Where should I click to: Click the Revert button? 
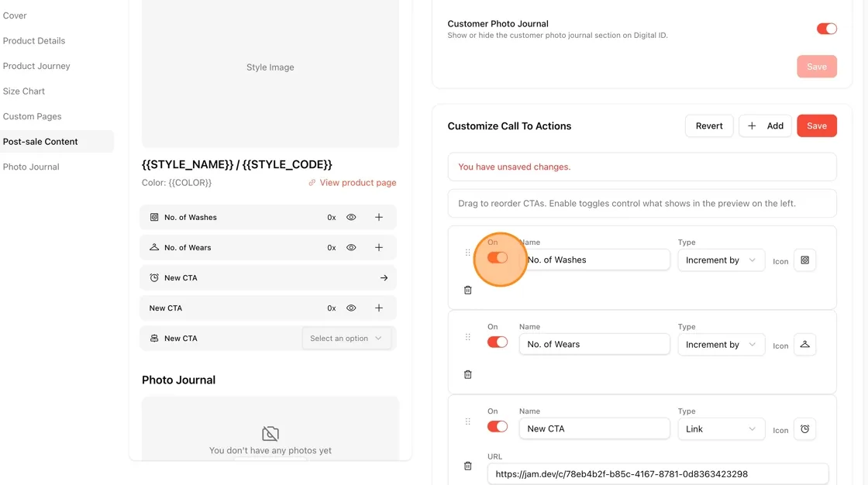pos(709,126)
